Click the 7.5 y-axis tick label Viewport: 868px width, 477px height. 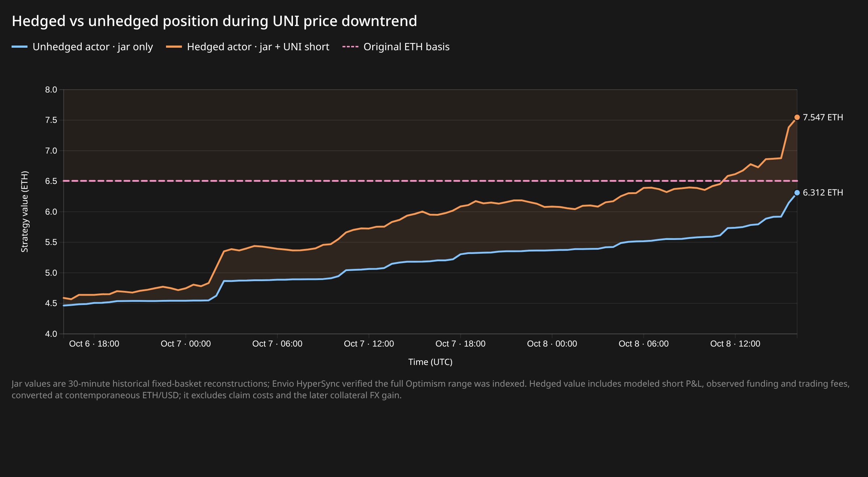tap(51, 120)
